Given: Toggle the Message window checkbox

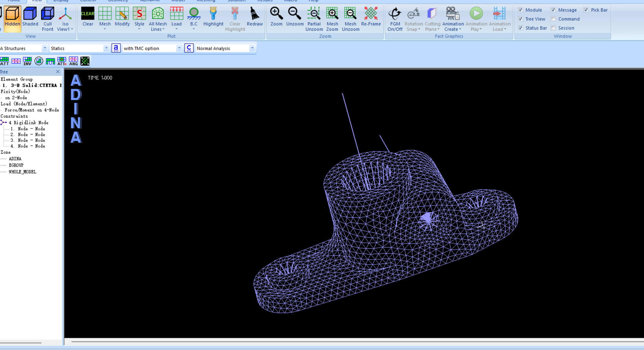Looking at the screenshot, I should (553, 10).
